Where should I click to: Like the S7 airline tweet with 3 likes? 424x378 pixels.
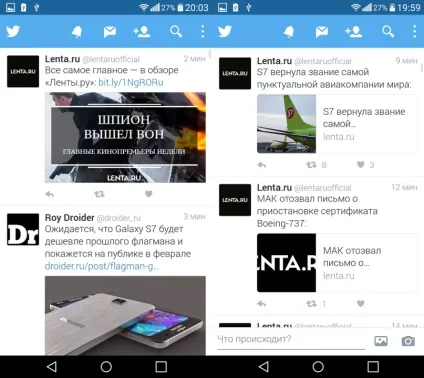(x=360, y=164)
